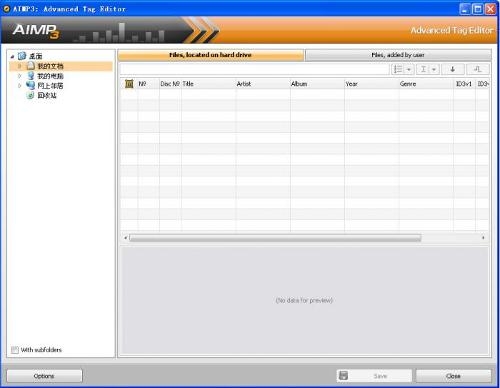This screenshot has height=388, width=500.
Task: Expand the My Computer (我的电脑) tree node
Action: tap(19, 76)
